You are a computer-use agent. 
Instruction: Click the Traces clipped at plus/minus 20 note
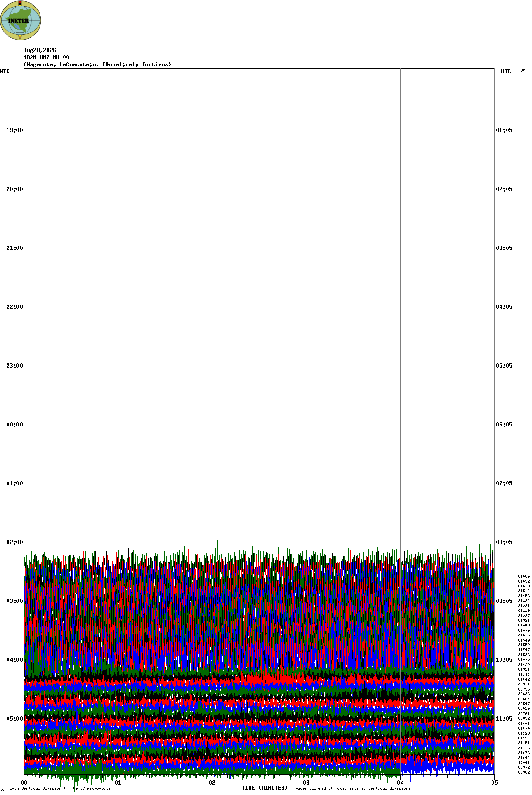351,788
